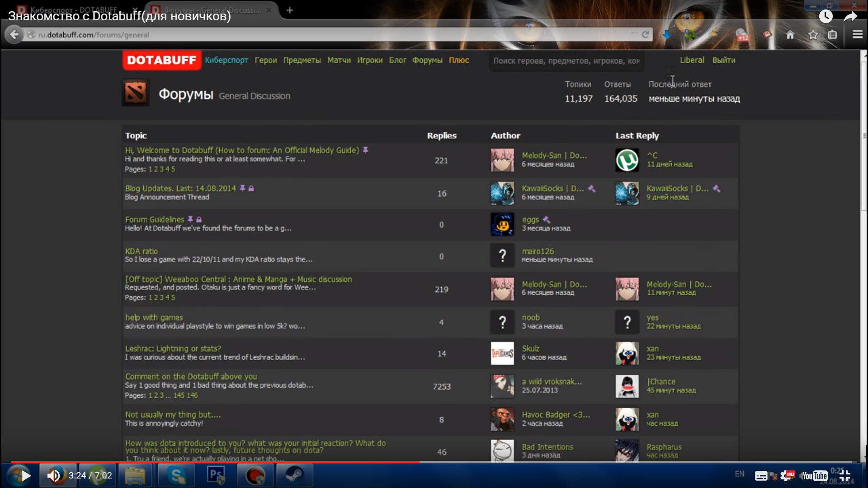Click the YouTube share arrow icon
Screen dimensions: 868x488
click(x=850, y=17)
